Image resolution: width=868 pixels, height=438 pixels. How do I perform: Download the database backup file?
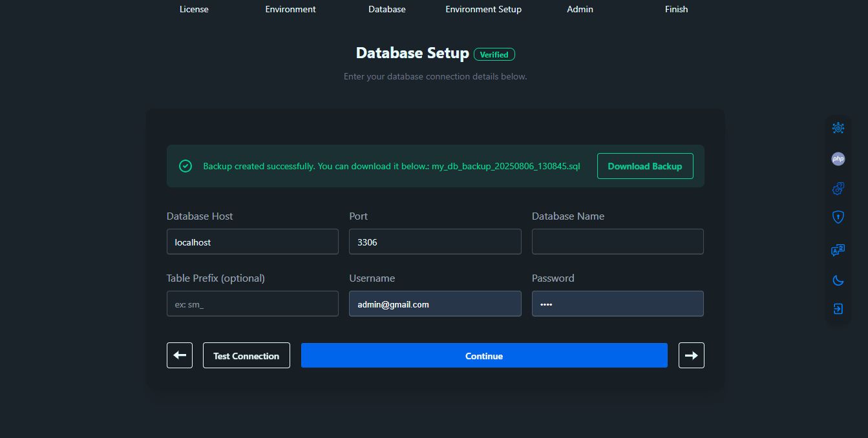click(644, 166)
